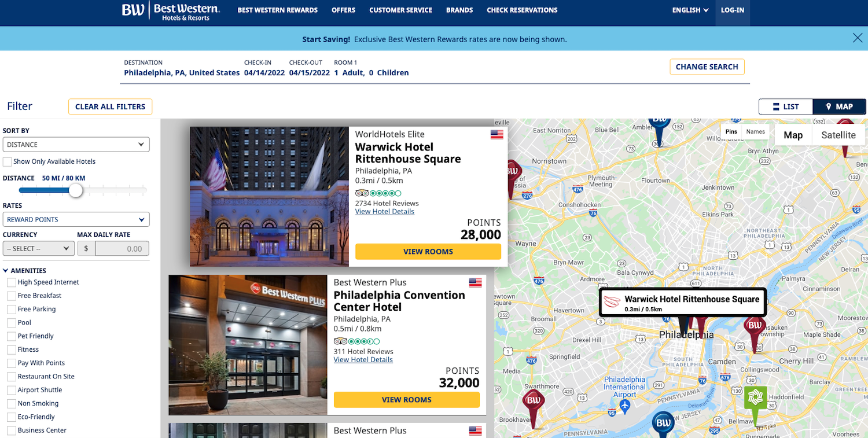Click US flag icon on Warwick Hotel card
The height and width of the screenshot is (438, 868).
point(496,135)
